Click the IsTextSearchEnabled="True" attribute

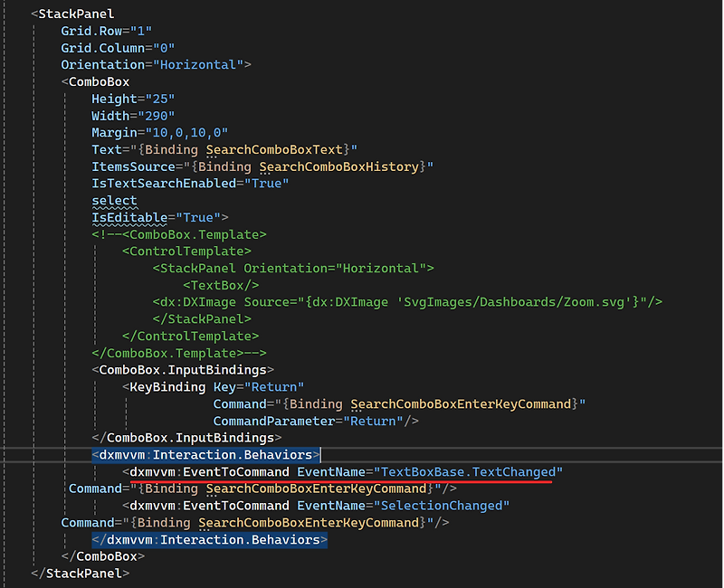(190, 184)
